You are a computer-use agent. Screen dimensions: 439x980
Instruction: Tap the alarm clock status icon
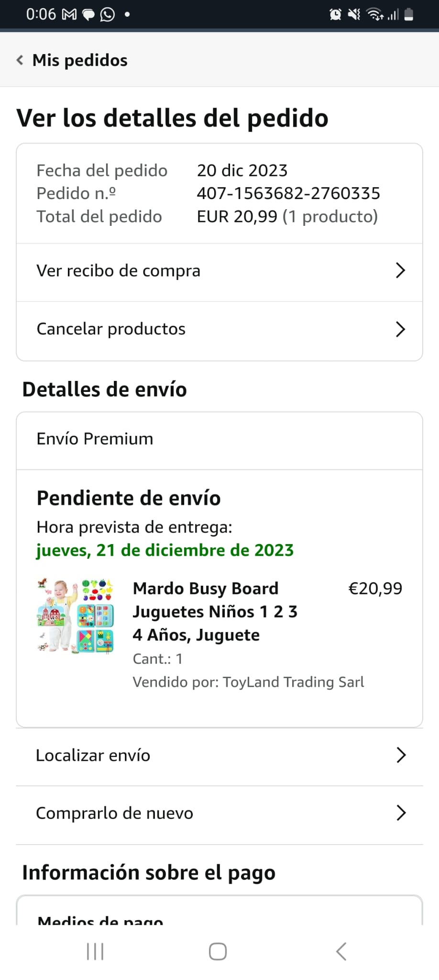pos(335,15)
